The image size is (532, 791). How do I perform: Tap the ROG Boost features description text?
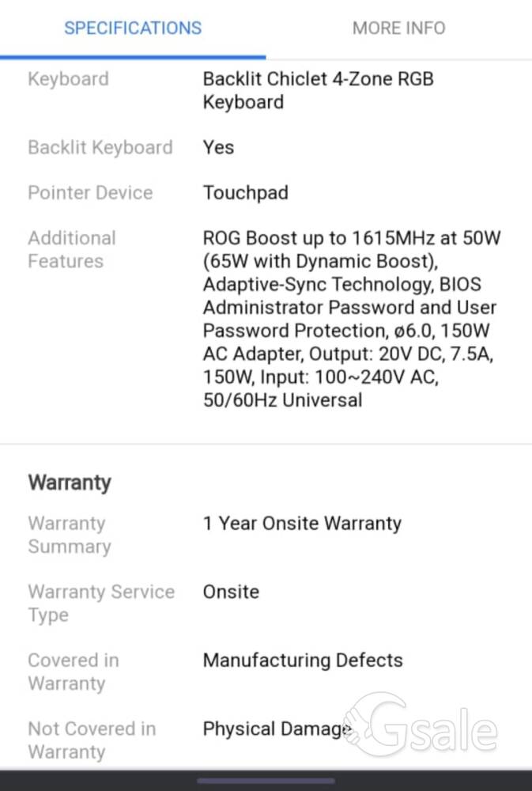[x=352, y=319]
